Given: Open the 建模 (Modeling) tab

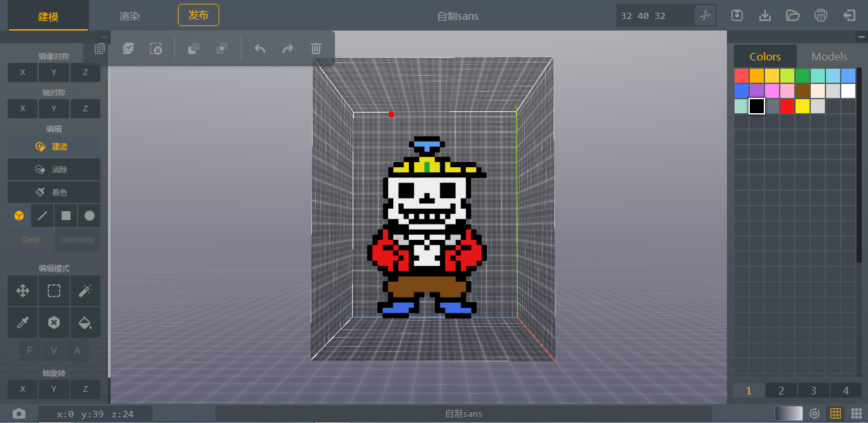Looking at the screenshot, I should pyautogui.click(x=48, y=17).
